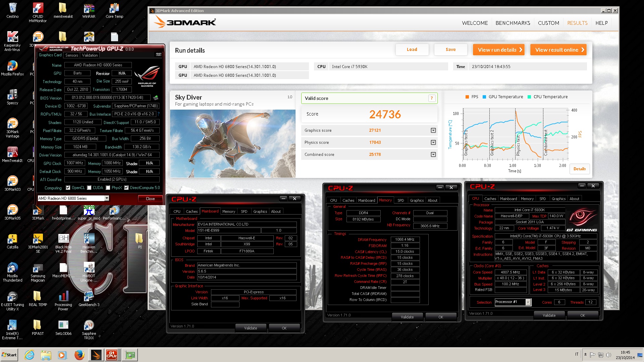Open the Bus Interface help question mark
The image size is (644, 362).
[x=159, y=114]
